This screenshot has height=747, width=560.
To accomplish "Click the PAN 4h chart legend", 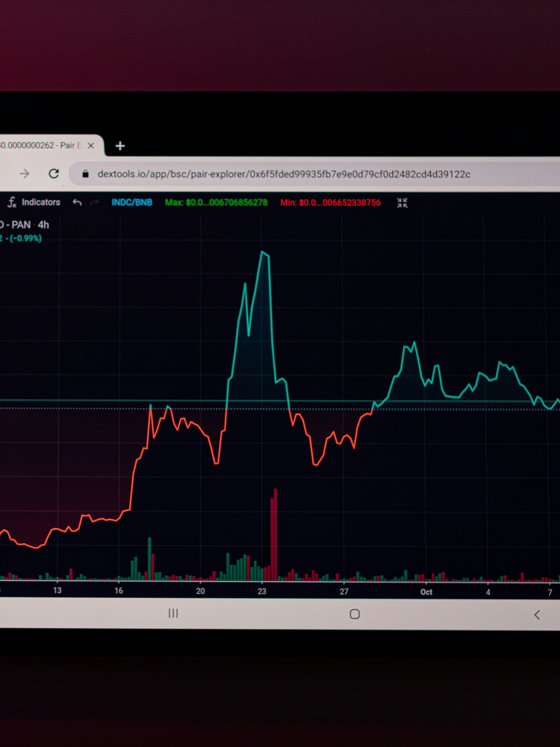I will pos(24,225).
